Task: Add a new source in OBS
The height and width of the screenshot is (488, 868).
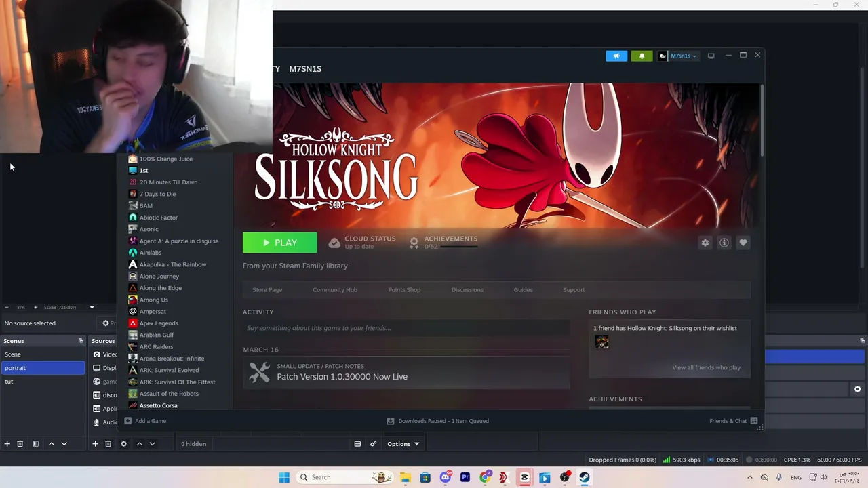Action: pyautogui.click(x=95, y=444)
